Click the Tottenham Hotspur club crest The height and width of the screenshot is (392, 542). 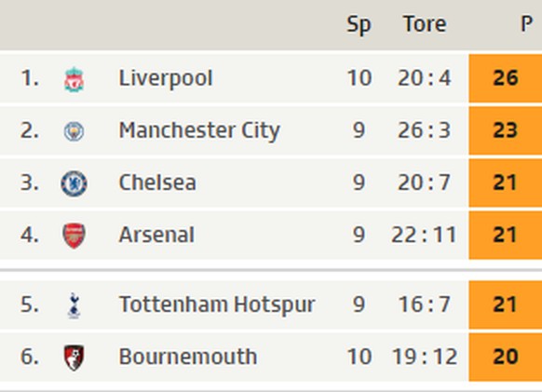[x=74, y=305]
